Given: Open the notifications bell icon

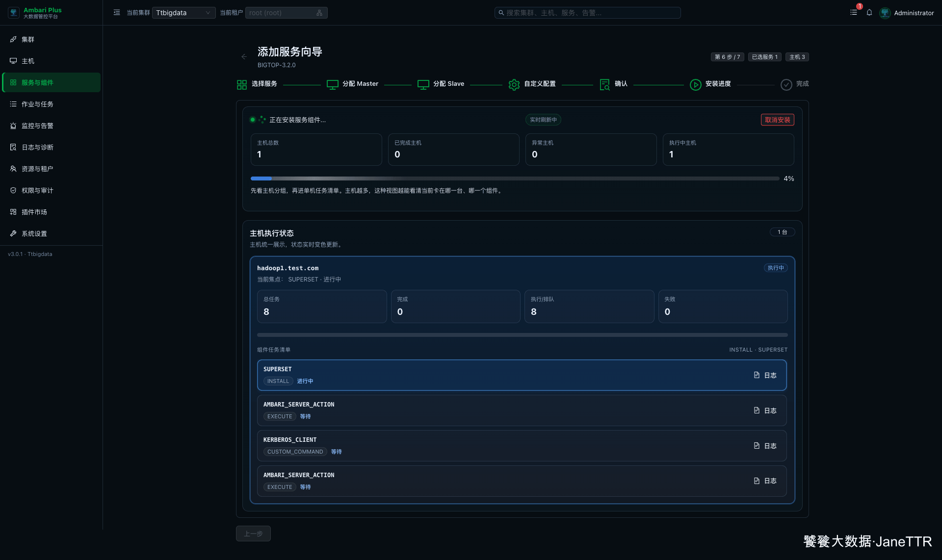Looking at the screenshot, I should [x=869, y=13].
